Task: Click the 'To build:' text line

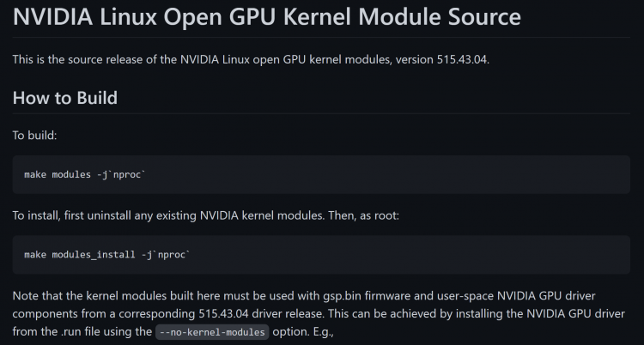Action: (34, 136)
